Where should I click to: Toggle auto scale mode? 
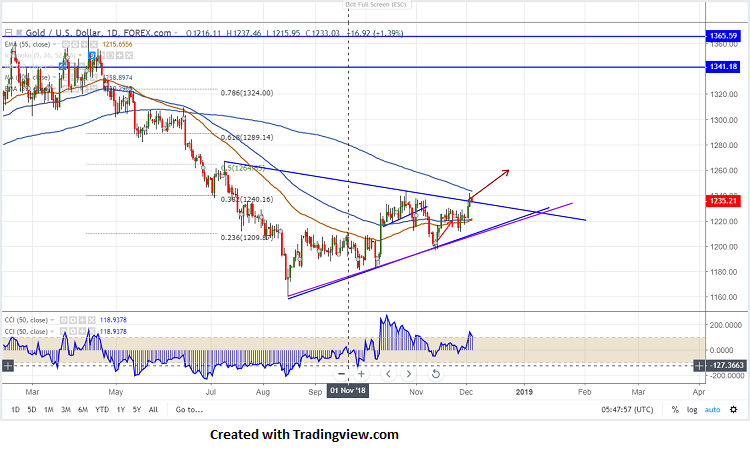click(712, 410)
